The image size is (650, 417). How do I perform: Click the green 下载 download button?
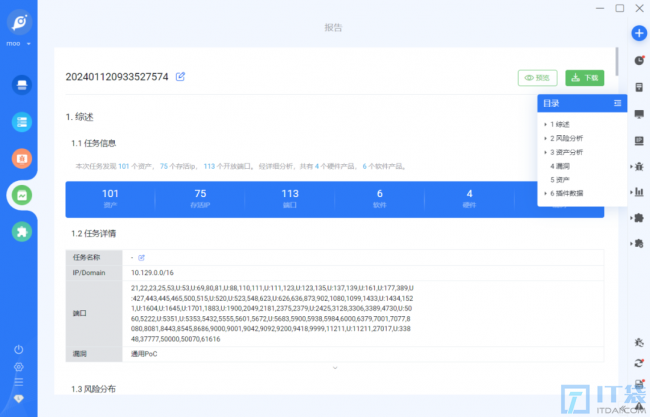coord(585,78)
